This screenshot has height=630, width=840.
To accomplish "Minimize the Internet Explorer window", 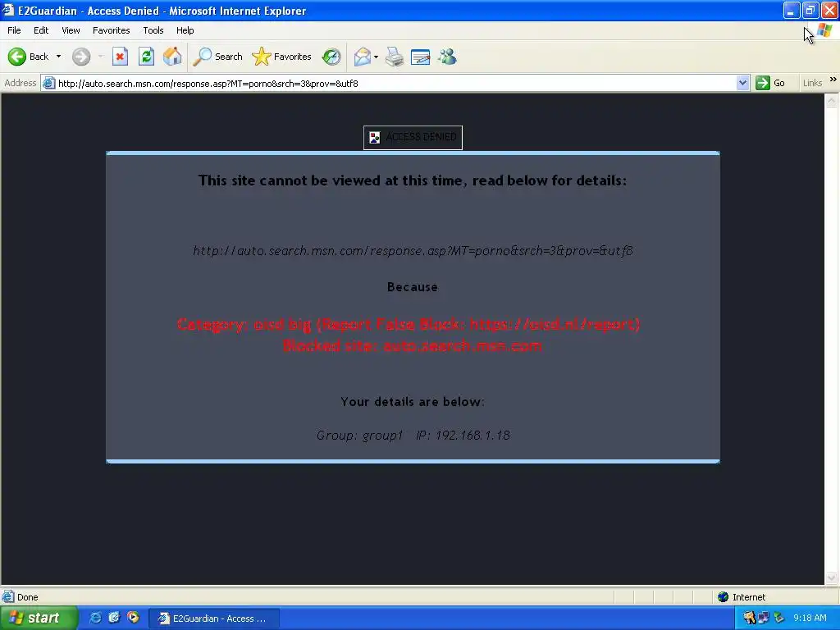I will click(792, 10).
